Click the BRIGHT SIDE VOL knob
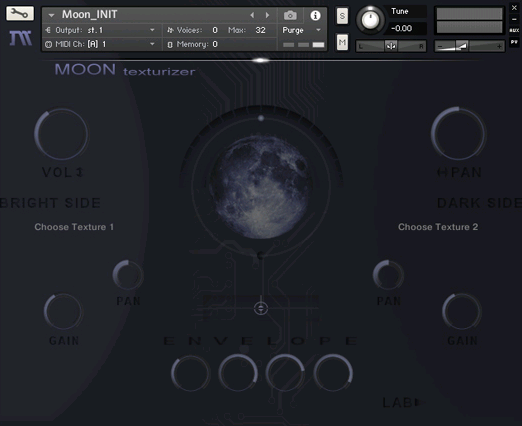Viewport: 522px width, 426px height. click(x=61, y=134)
